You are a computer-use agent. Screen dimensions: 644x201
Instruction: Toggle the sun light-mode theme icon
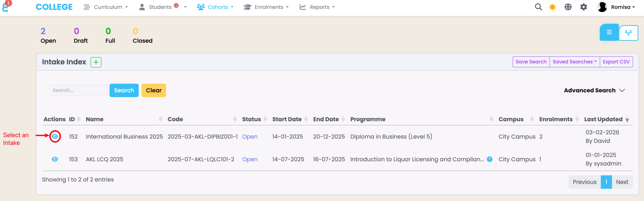pos(552,7)
